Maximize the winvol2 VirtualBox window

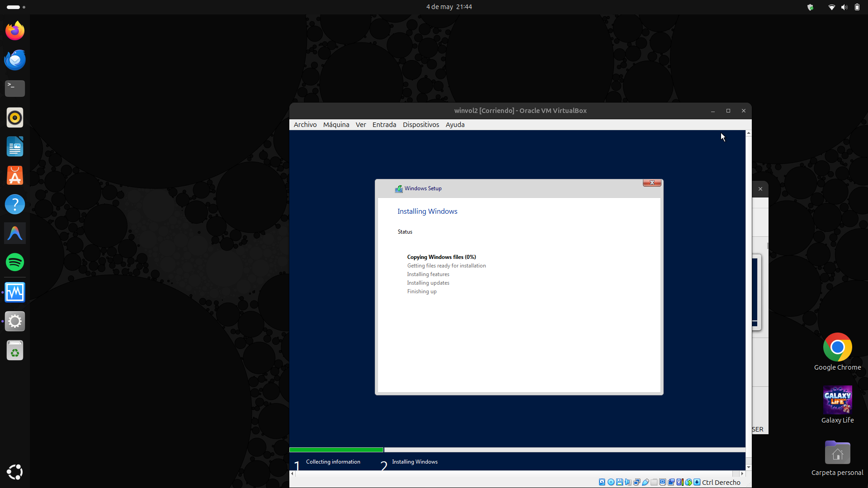coord(728,111)
